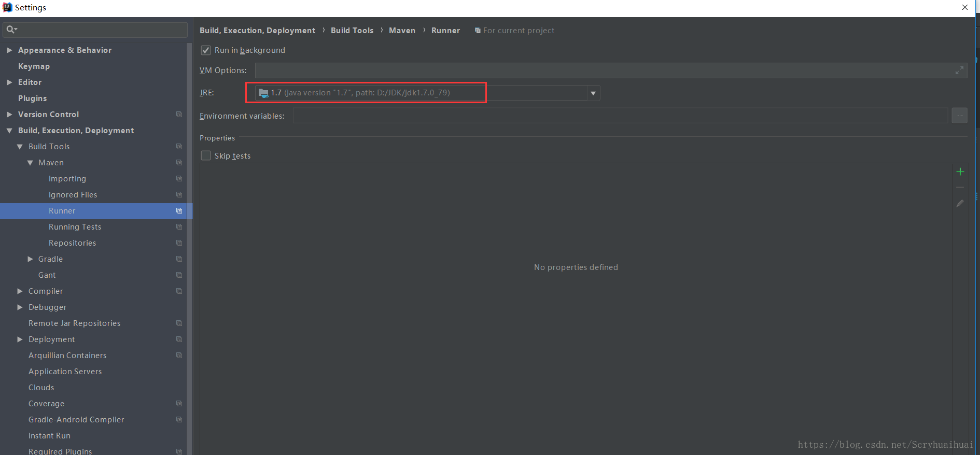This screenshot has width=980, height=455.
Task: Click the JDK folder icon in JRE field
Action: [x=263, y=93]
